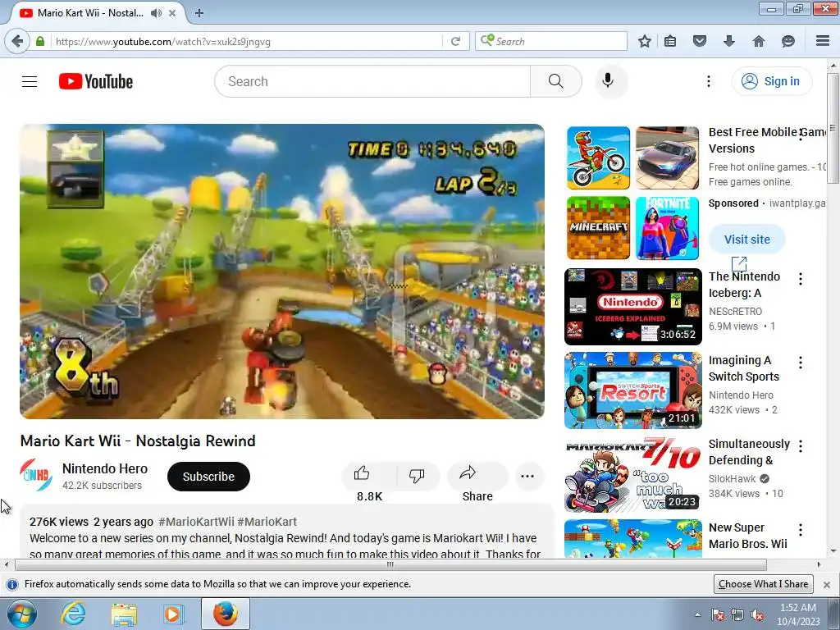
Task: Open options for Simultaneously Defending video
Action: [x=801, y=446]
